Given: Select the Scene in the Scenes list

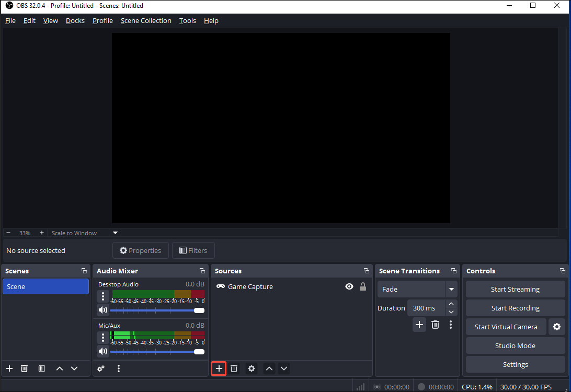Looking at the screenshot, I should click(45, 286).
